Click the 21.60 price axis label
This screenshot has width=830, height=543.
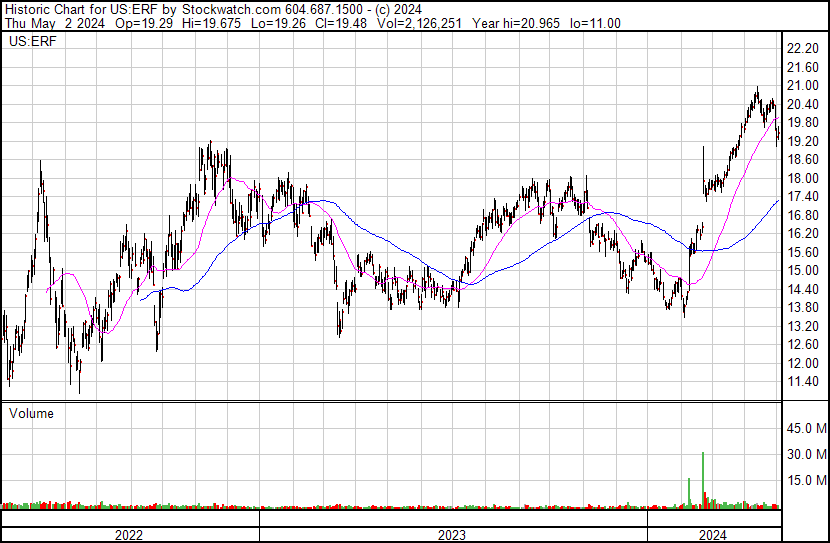click(803, 67)
